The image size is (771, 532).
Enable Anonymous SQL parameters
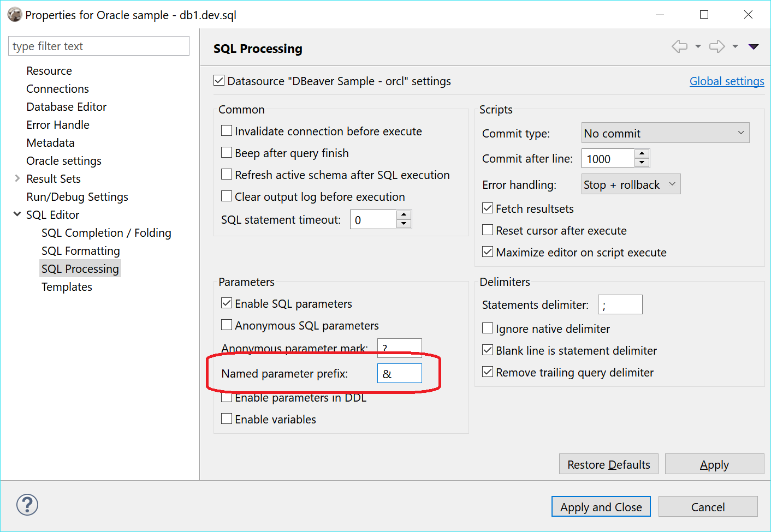[x=227, y=325]
